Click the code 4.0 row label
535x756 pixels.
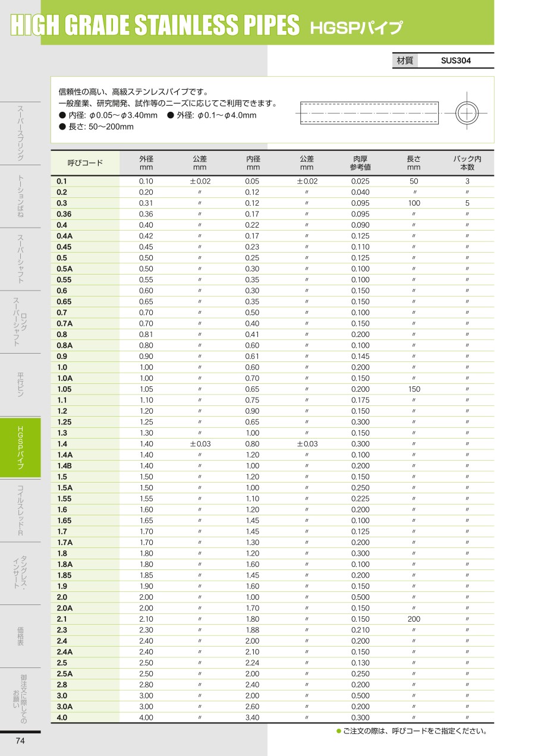(62, 717)
